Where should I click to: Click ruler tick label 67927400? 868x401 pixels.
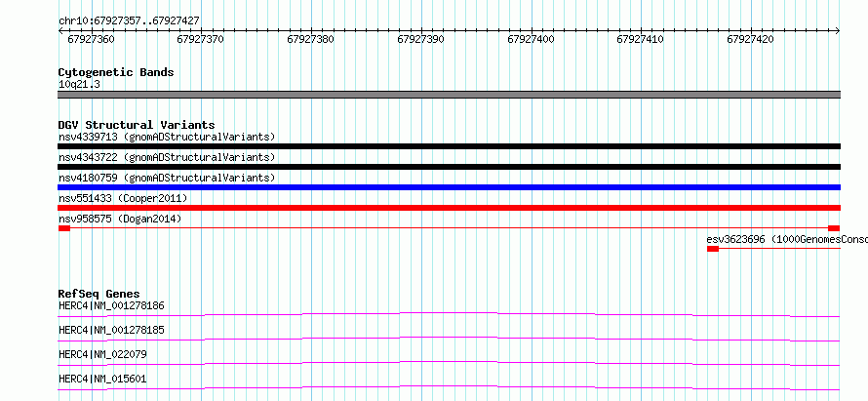[x=531, y=39]
